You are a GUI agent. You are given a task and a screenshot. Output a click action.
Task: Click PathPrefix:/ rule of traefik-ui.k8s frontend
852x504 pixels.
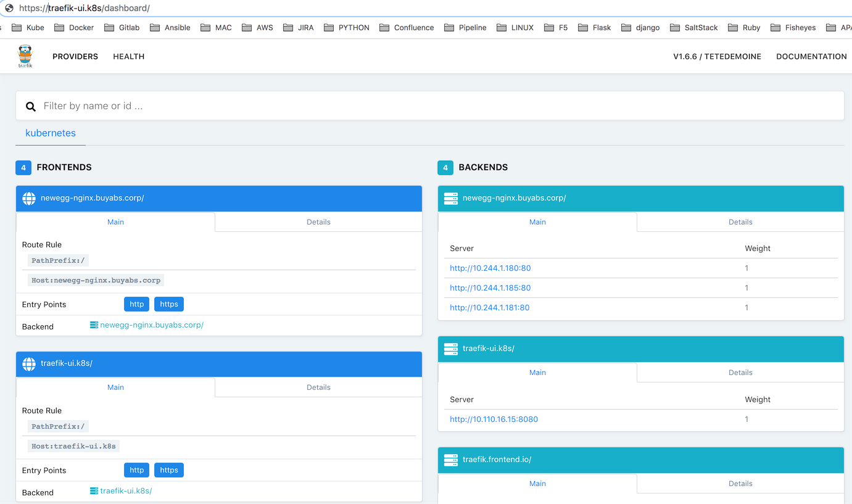pyautogui.click(x=58, y=427)
